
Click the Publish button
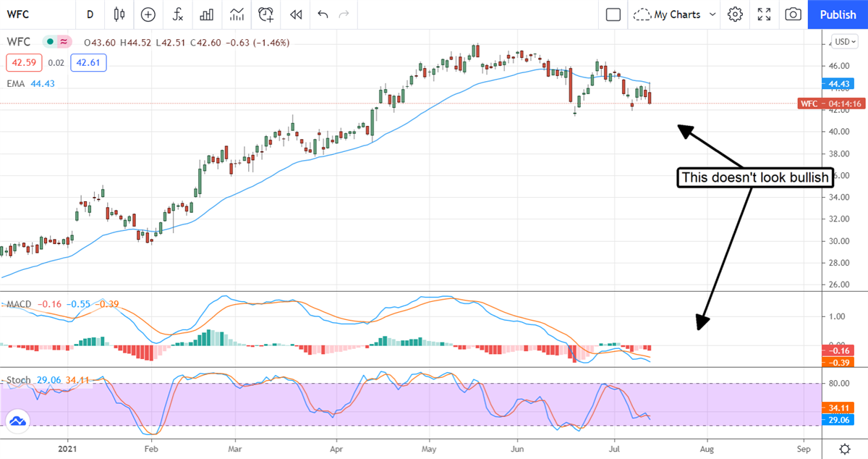click(x=838, y=14)
